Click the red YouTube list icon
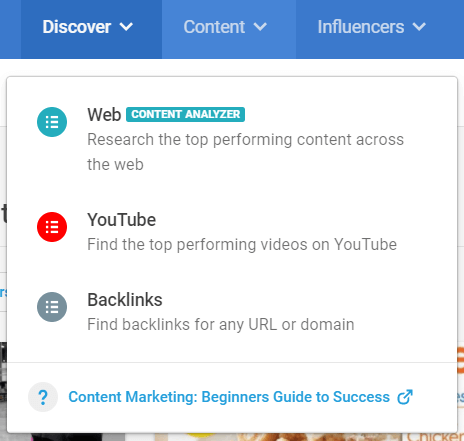The width and height of the screenshot is (464, 441). tap(52, 227)
